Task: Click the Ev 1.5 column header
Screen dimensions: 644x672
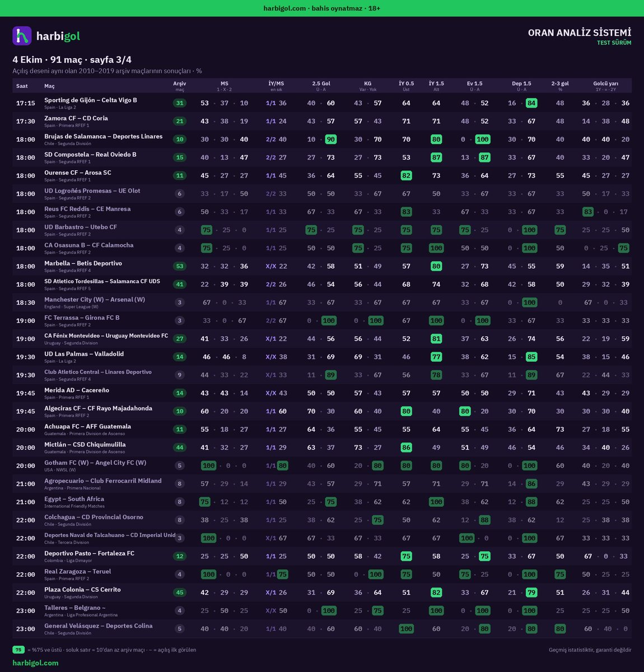Action: (475, 86)
